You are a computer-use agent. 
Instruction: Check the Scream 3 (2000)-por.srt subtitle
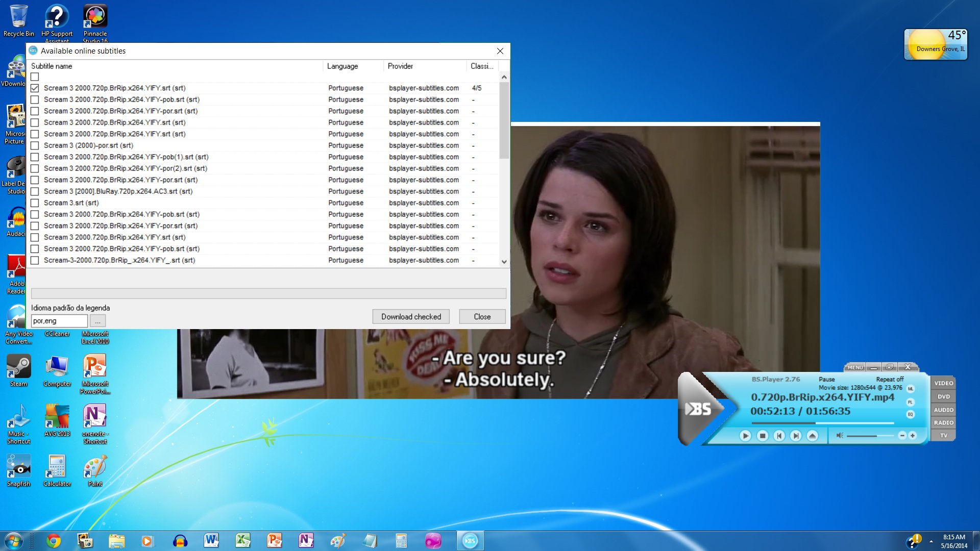(35, 145)
